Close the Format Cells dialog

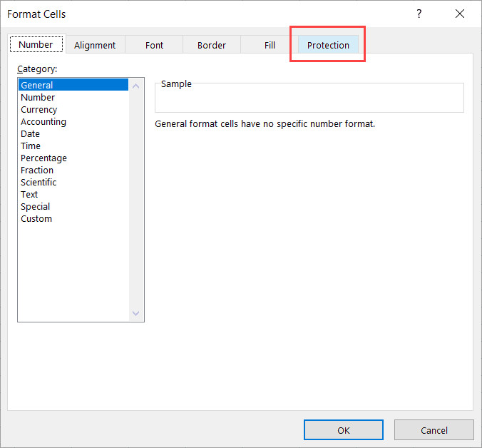click(x=460, y=14)
